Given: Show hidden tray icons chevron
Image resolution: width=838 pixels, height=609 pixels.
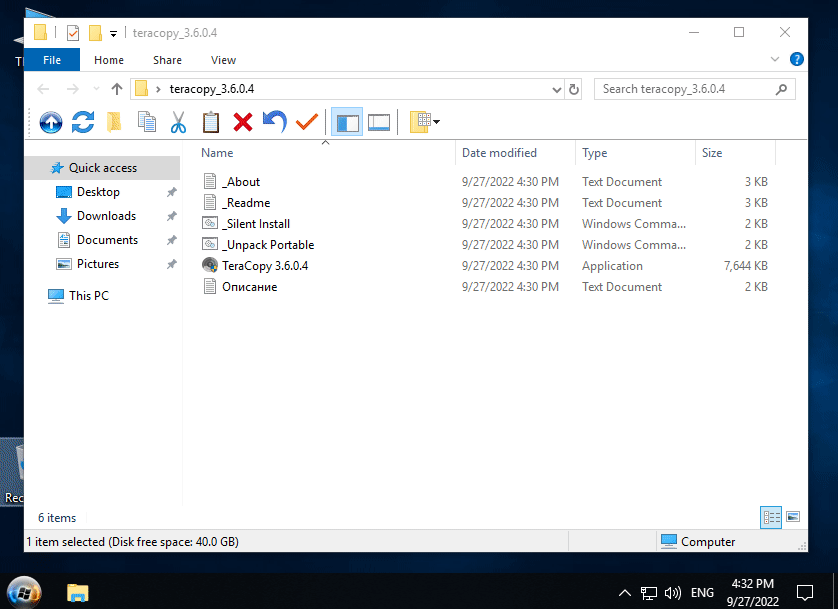Looking at the screenshot, I should [624, 592].
